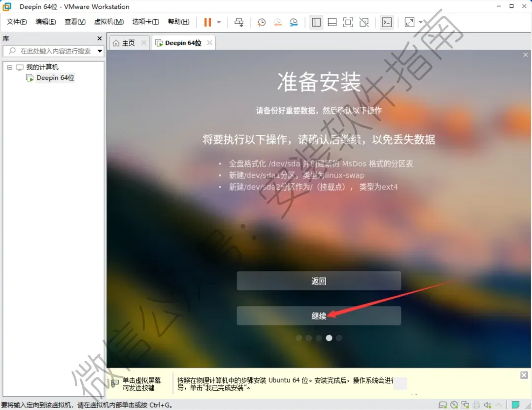532x410 pixels.
Task: Select 我的计算机 in the library tree
Action: pyautogui.click(x=42, y=67)
